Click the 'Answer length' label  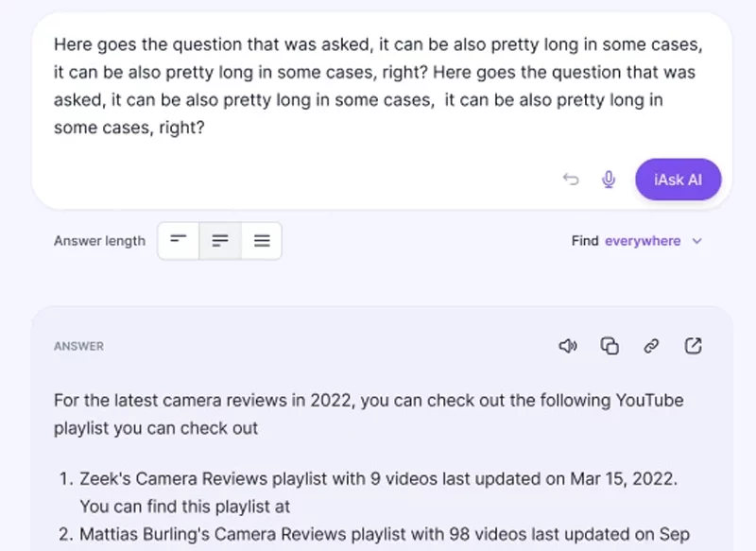(99, 241)
